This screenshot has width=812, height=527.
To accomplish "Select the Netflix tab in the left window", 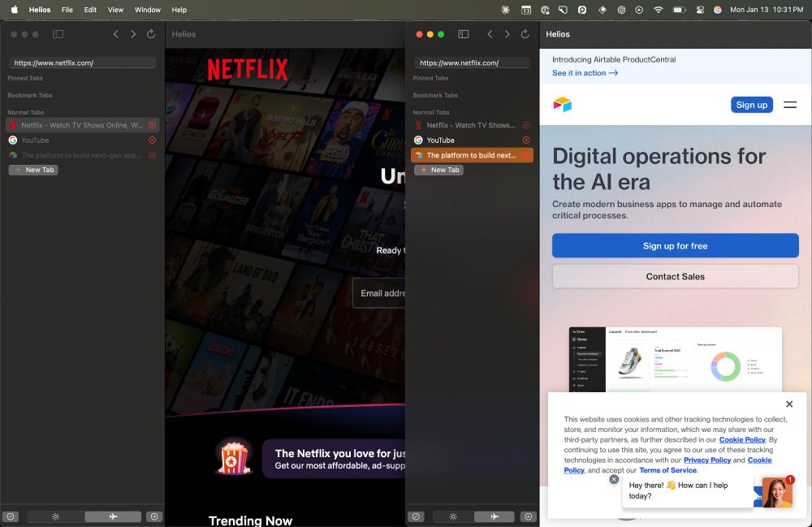I will point(82,125).
